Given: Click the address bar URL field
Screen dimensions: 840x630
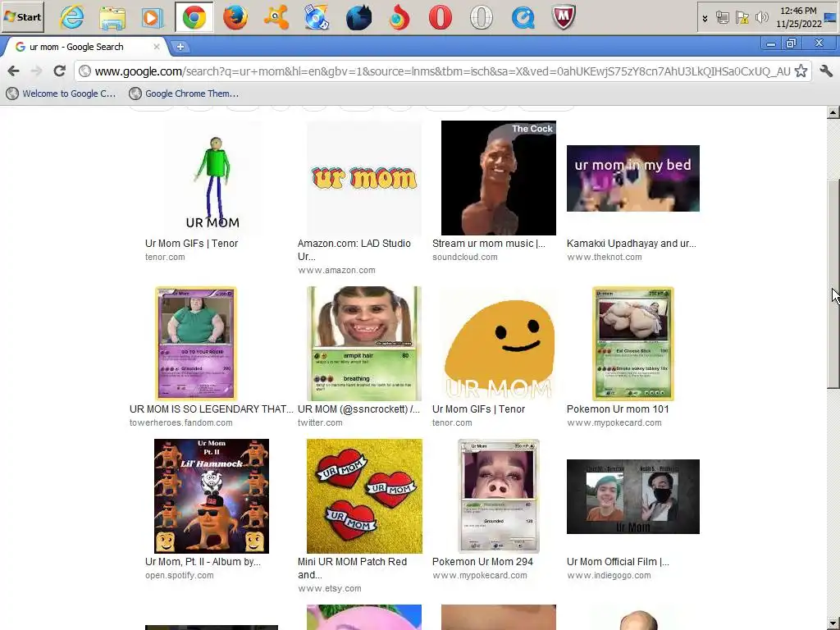Looking at the screenshot, I should [442, 71].
